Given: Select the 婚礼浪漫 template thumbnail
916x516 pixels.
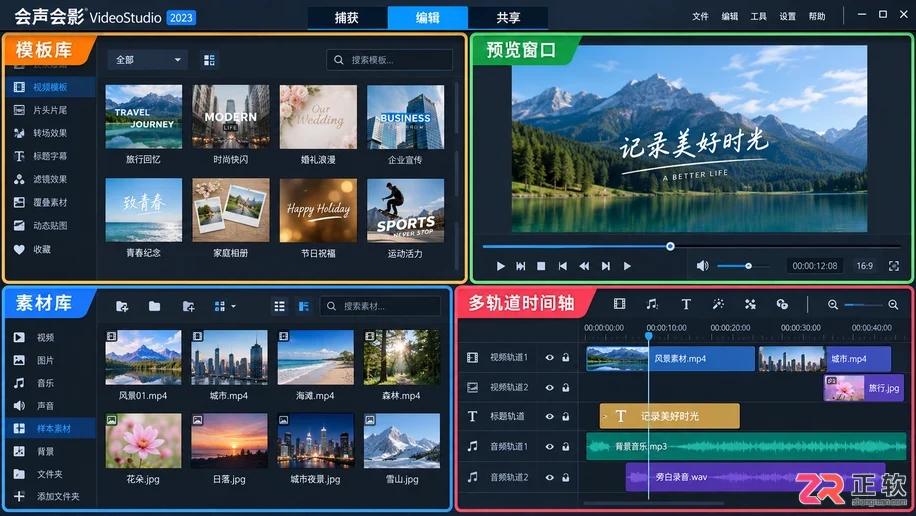Looking at the screenshot, I should pos(318,116).
